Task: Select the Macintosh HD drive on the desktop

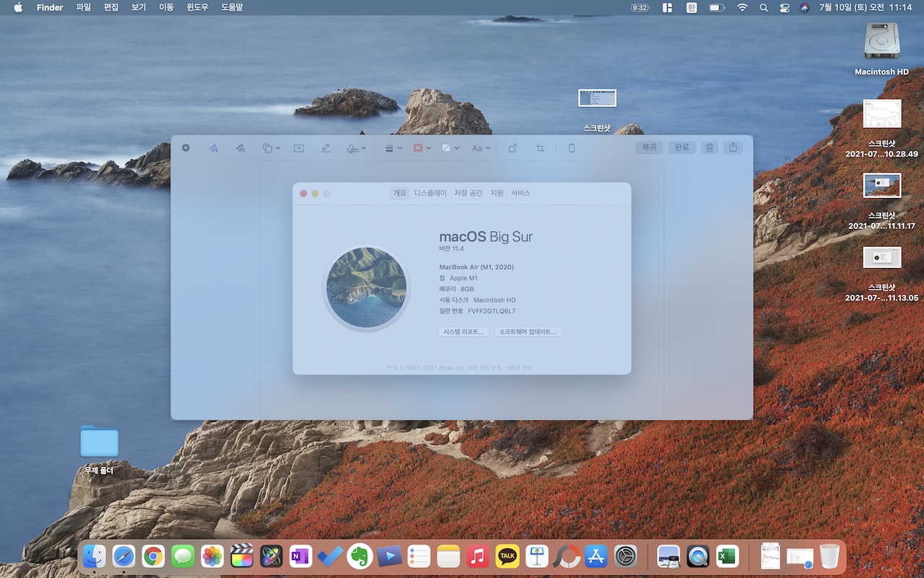Action: pyautogui.click(x=881, y=48)
